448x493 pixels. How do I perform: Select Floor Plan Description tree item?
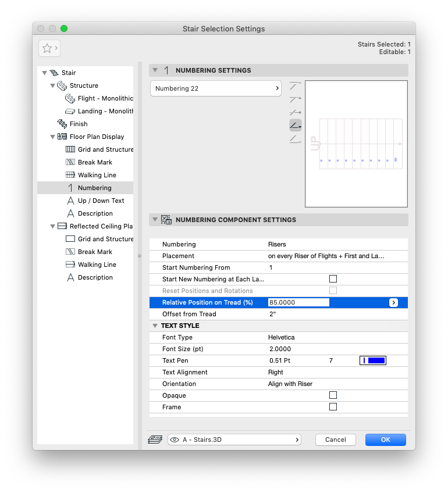pos(95,213)
